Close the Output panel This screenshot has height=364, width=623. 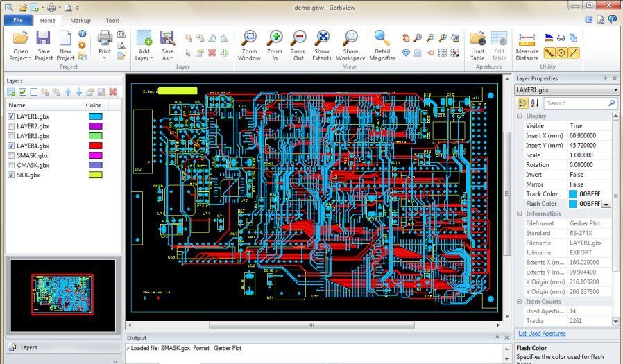click(x=506, y=338)
